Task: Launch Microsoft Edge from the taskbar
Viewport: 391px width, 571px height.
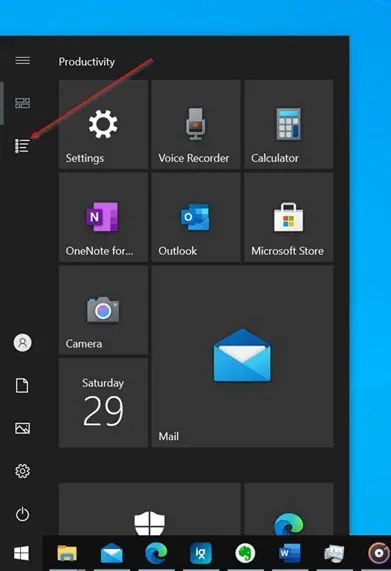Action: point(156,553)
